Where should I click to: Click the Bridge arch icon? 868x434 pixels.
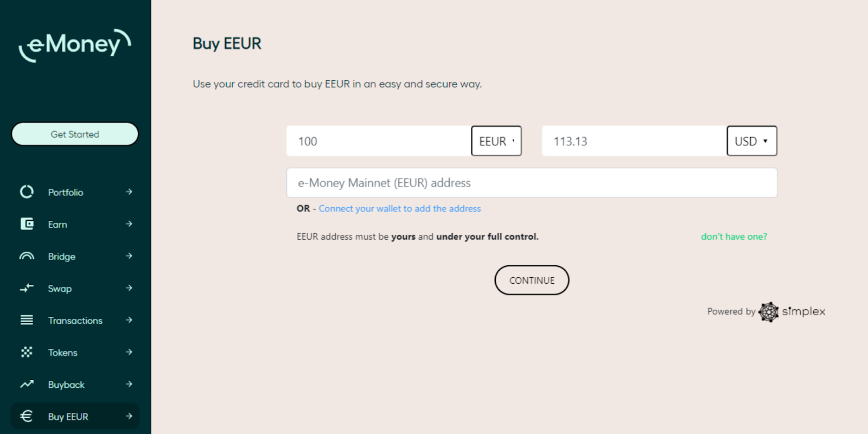[27, 256]
